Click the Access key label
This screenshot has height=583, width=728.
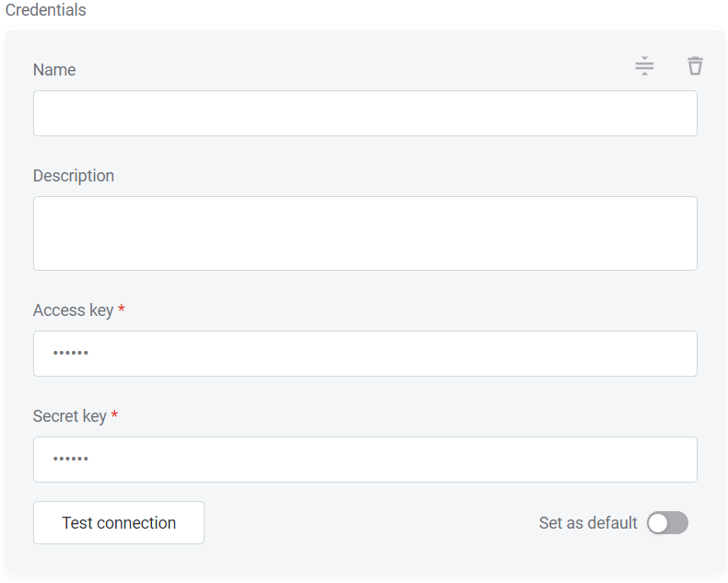73,310
